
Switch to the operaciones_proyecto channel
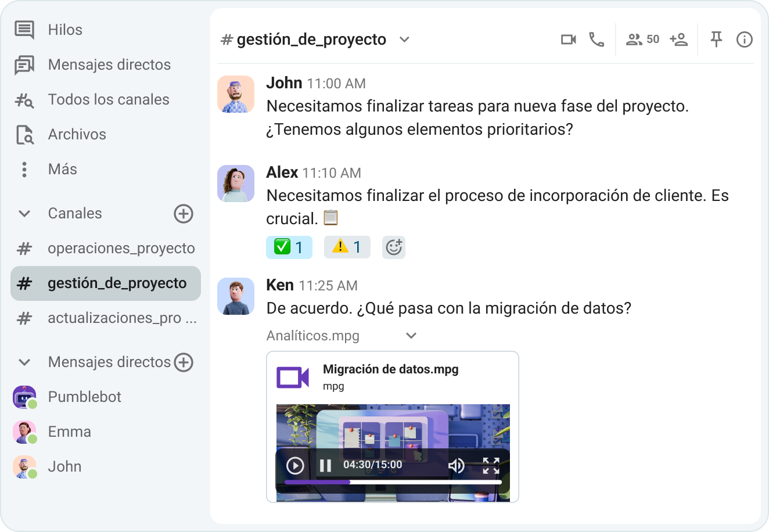[121, 248]
